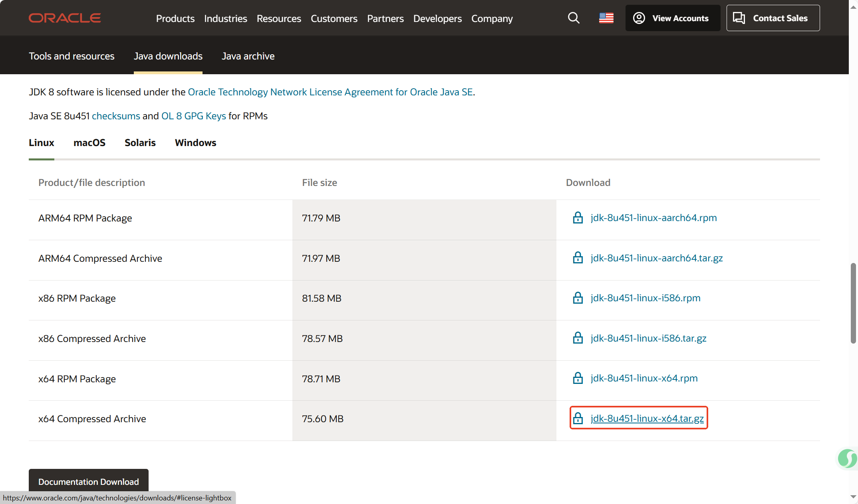Screen dimensions: 858x504
Task: Open the Resources menu
Action: (x=279, y=18)
